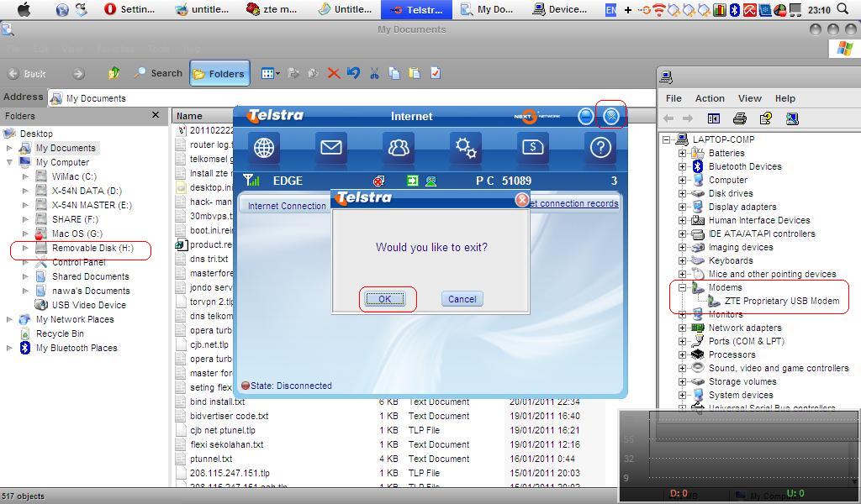
Task: Click Scan for hardware changes icon
Action: (792, 118)
